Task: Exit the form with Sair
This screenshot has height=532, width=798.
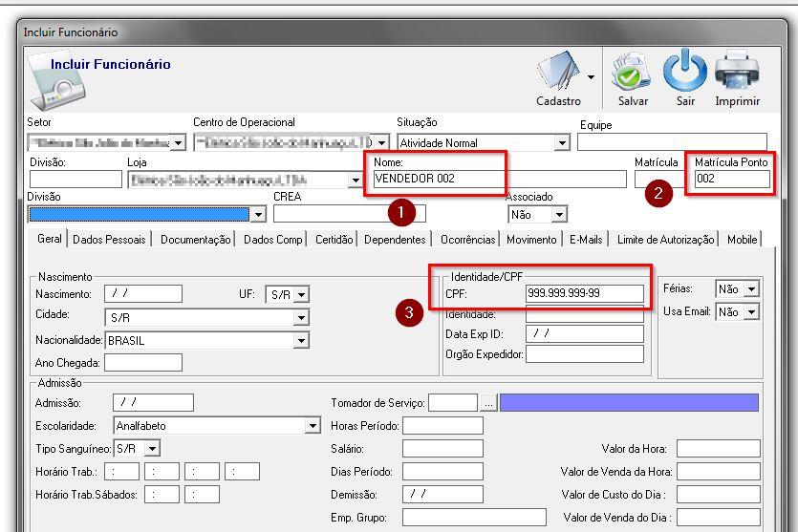Action: click(x=685, y=77)
